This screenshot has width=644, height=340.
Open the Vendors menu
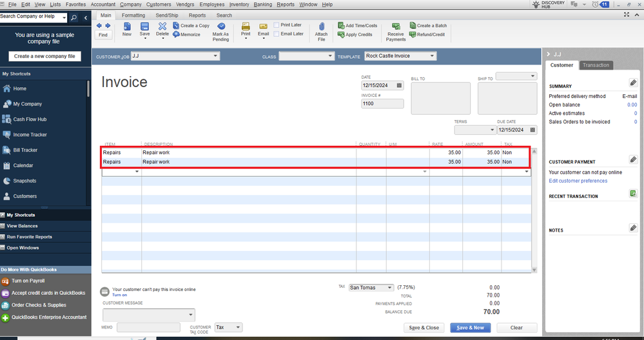[185, 5]
